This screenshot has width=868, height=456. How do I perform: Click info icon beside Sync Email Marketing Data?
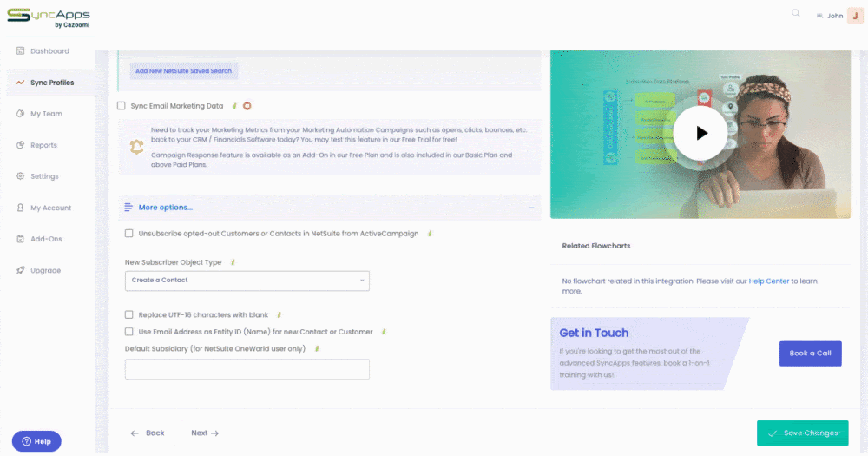pyautogui.click(x=234, y=106)
